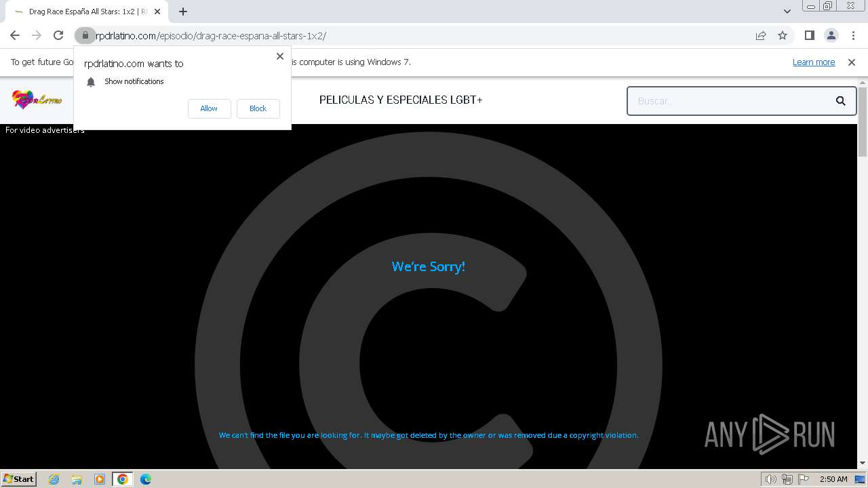Image resolution: width=868 pixels, height=488 pixels.
Task: Open Peliculas y Especiales LGBT+ menu
Action: pos(401,100)
